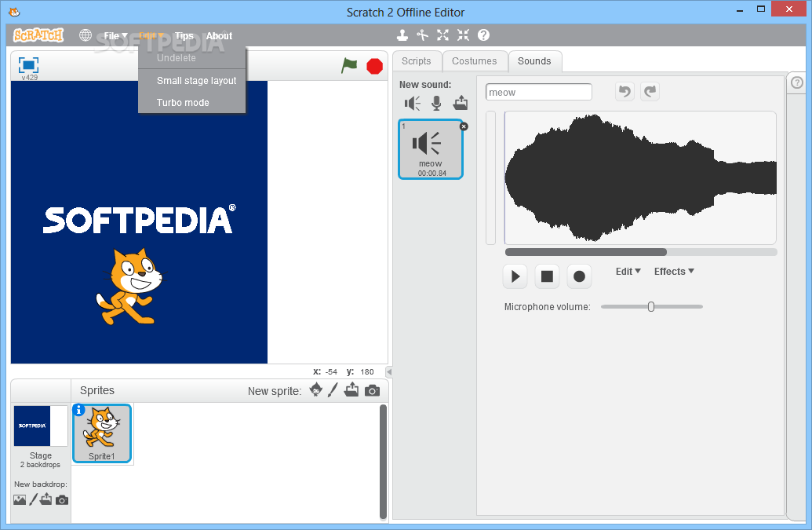The height and width of the screenshot is (530, 812).
Task: Select the meow sound thumbnail
Action: 431,149
